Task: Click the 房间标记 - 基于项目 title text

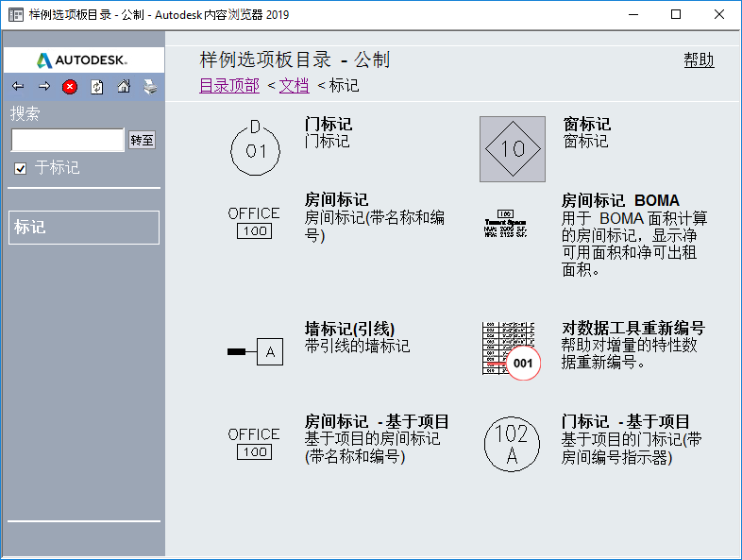Action: click(377, 421)
